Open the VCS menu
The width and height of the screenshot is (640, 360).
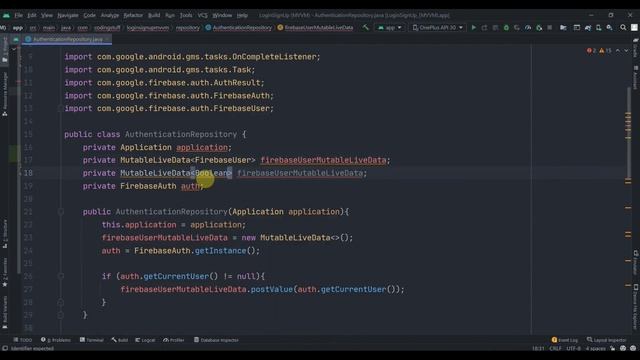[202, 15]
